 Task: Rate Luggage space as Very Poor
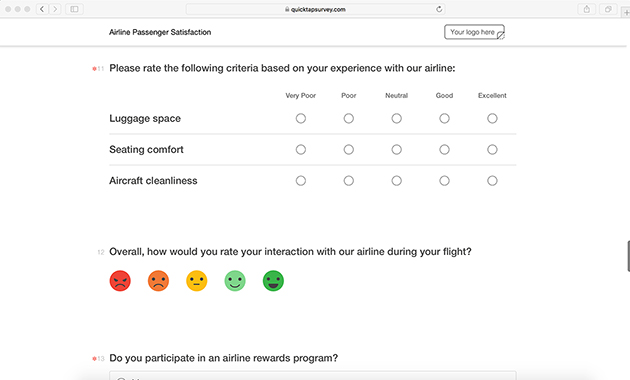pyautogui.click(x=301, y=118)
